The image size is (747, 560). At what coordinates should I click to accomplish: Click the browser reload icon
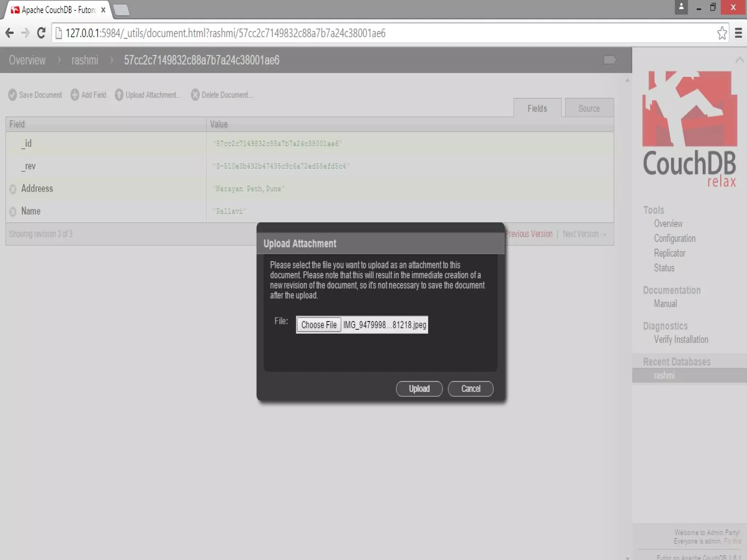[41, 33]
